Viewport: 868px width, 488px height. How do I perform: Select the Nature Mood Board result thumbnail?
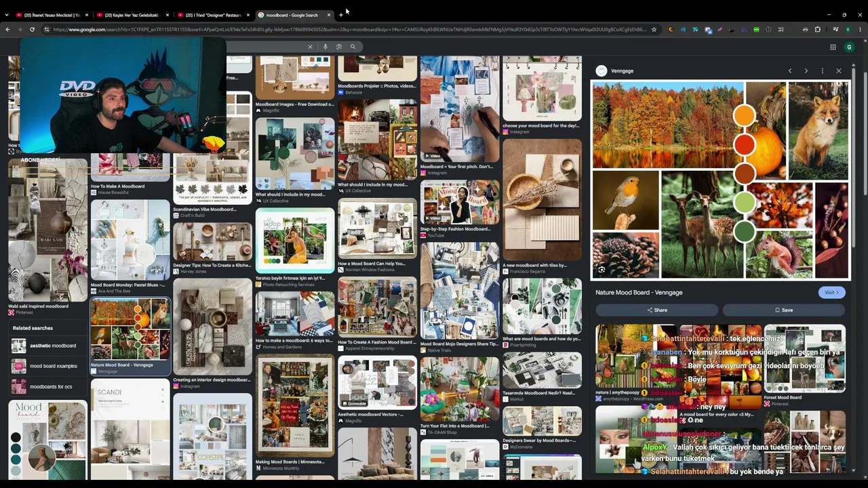click(130, 330)
